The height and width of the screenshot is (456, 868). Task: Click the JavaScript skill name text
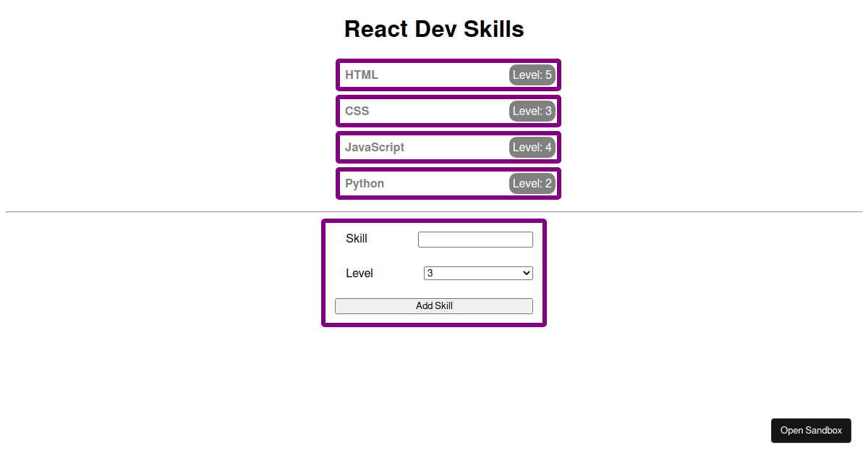(x=375, y=147)
